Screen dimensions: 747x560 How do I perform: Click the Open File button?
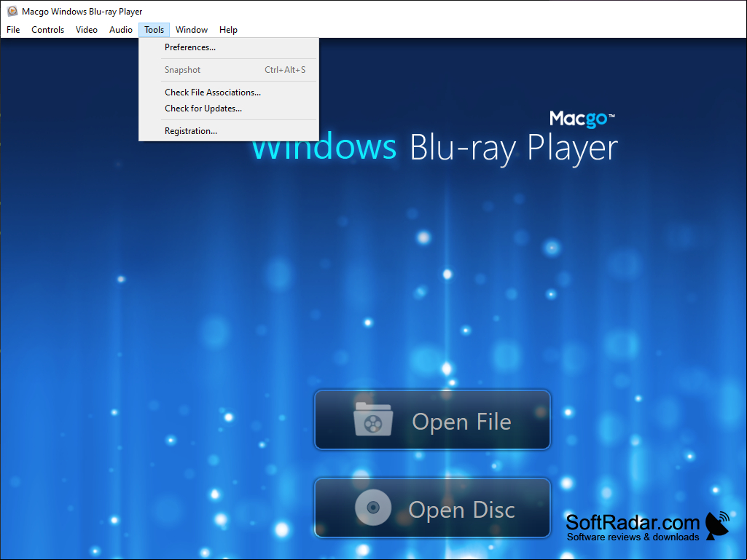433,420
